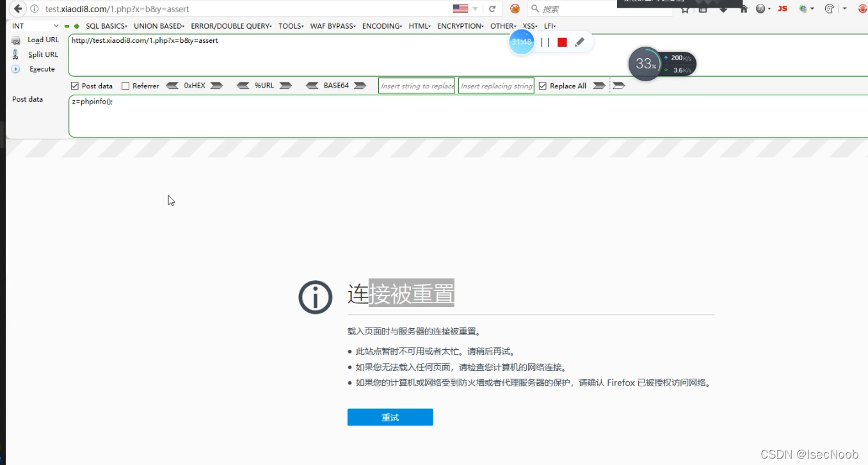Open the SQL BASICS dropdown menu
This screenshot has height=465, width=868.
coord(106,26)
